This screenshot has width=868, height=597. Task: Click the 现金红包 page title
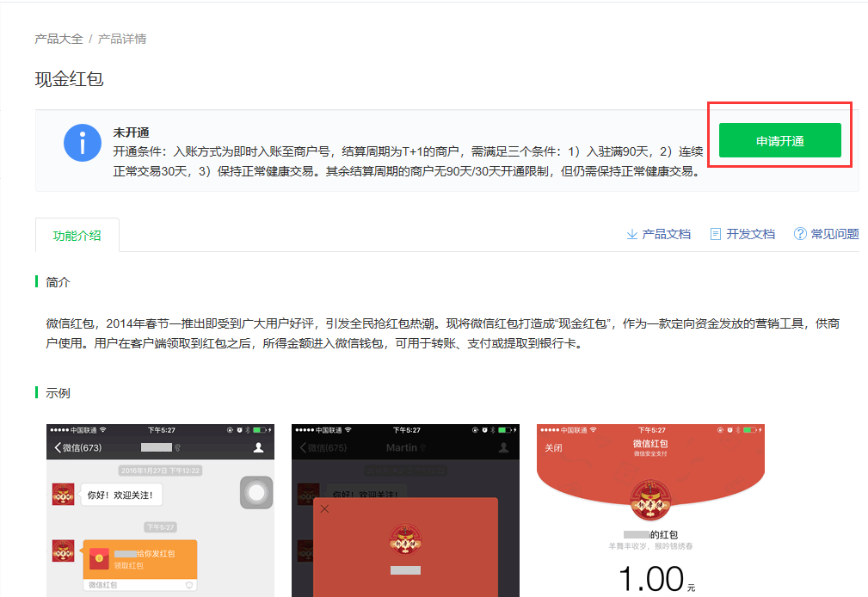click(x=69, y=79)
